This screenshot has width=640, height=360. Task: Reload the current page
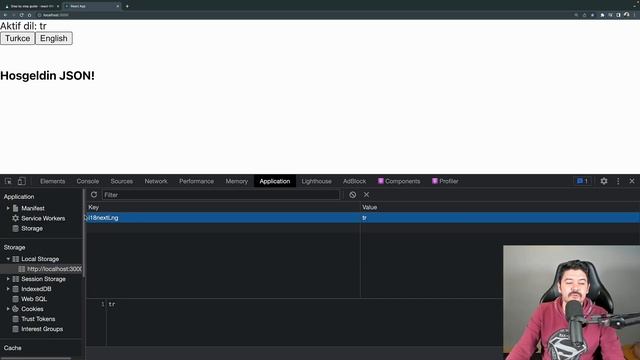click(x=22, y=15)
